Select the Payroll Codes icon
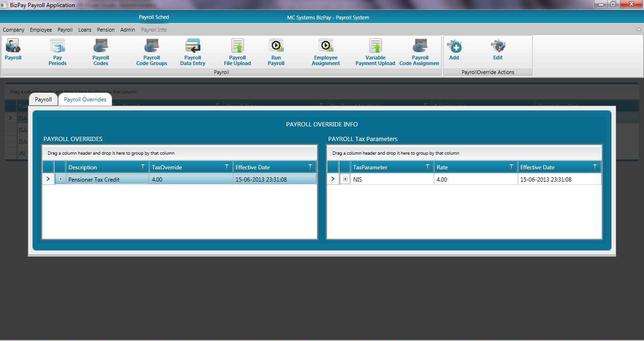 pos(100,52)
